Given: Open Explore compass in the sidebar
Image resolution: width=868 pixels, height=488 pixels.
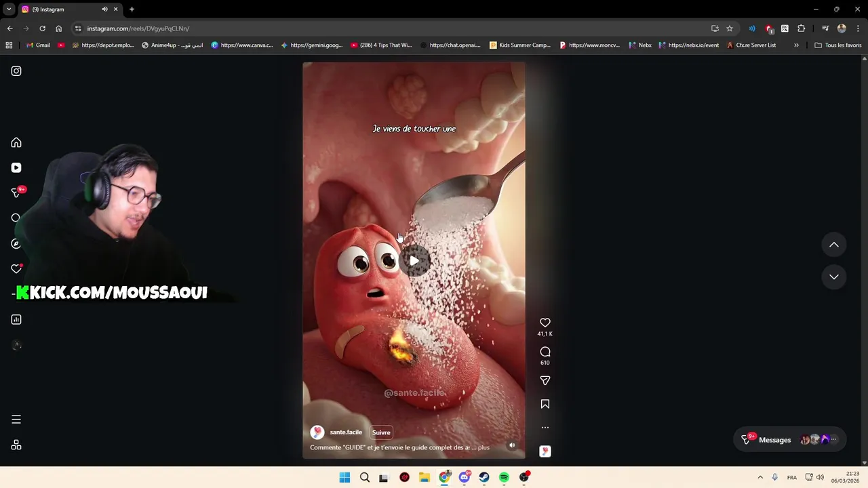Looking at the screenshot, I should [16, 243].
